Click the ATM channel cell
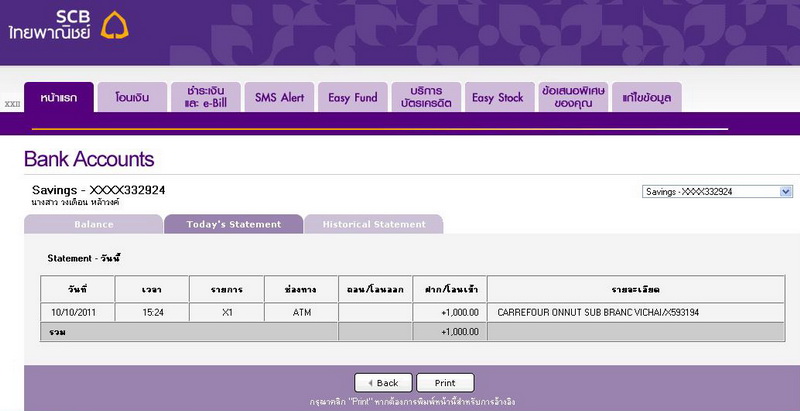The width and height of the screenshot is (800, 411). click(x=301, y=313)
